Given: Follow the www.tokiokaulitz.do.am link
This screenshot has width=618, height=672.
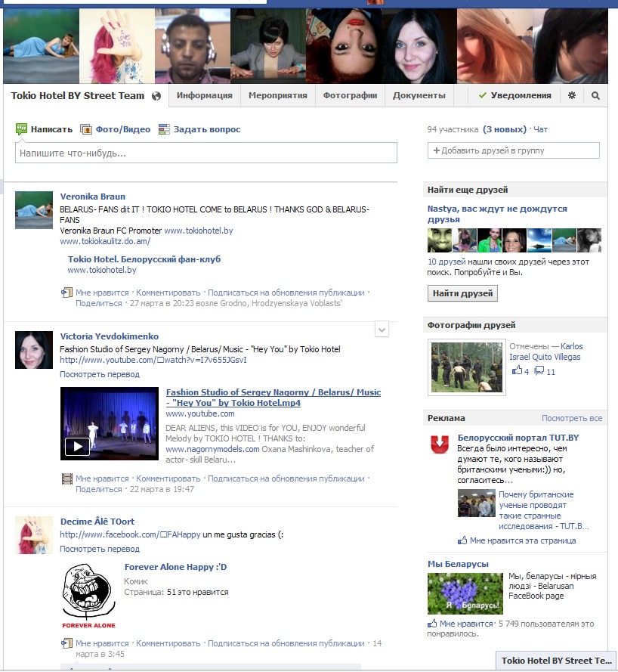Looking at the screenshot, I should [105, 241].
